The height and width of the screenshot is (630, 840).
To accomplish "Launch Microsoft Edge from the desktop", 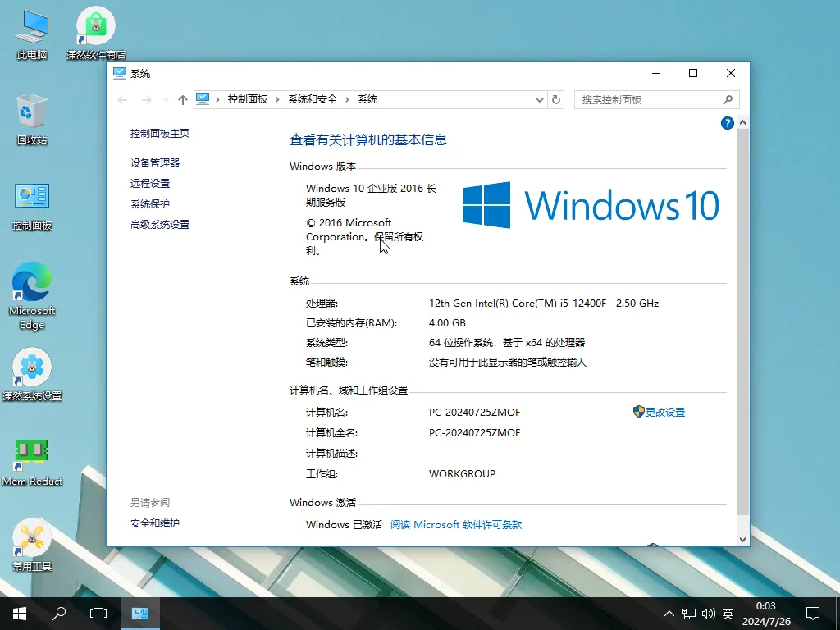I will click(x=31, y=283).
